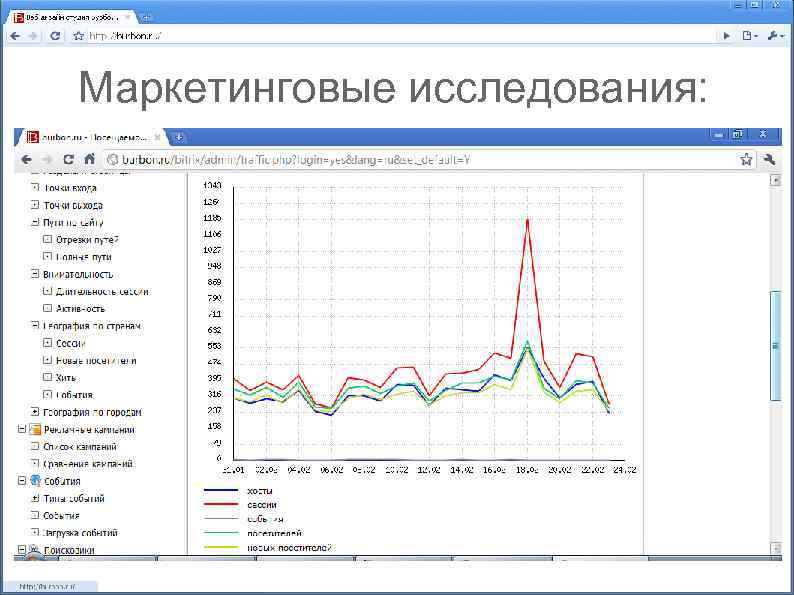Viewport: 794px width, 595px height.
Task: Open Хиты geography item
Action: point(66,378)
